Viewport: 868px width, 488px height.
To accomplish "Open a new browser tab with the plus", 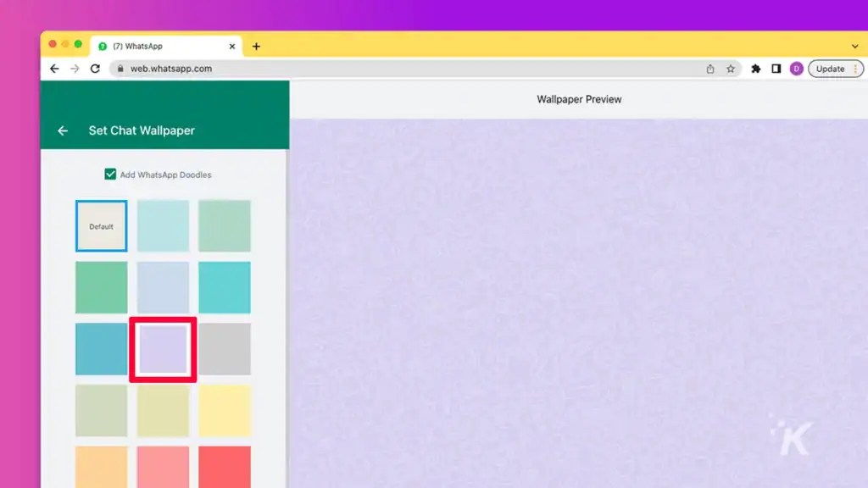I will coord(256,47).
